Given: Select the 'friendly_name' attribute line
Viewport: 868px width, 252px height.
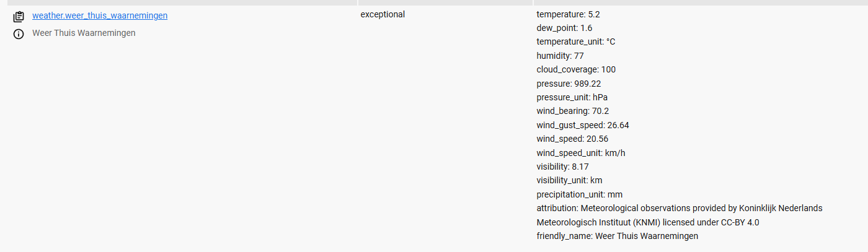Looking at the screenshot, I should click(617, 236).
